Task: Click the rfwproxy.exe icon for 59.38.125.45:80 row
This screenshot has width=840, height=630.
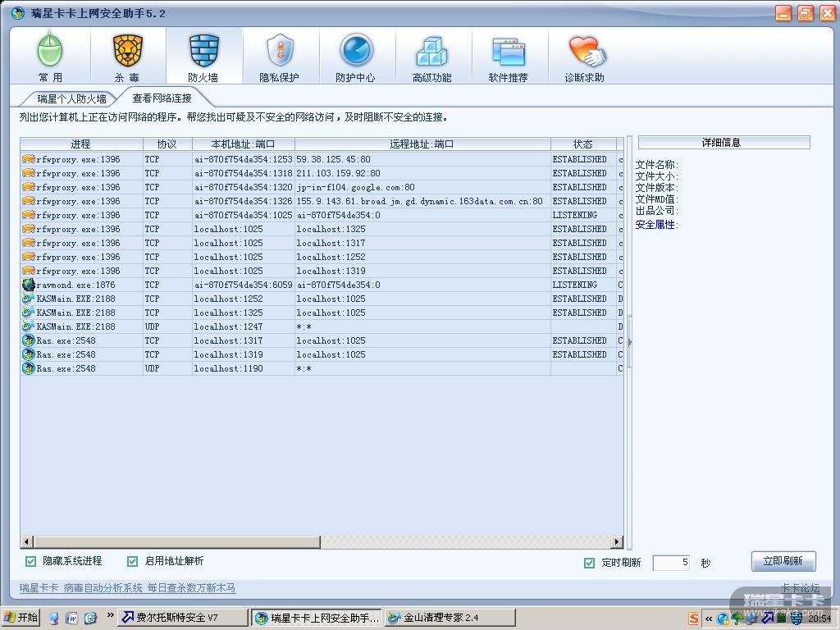Action: 29,159
